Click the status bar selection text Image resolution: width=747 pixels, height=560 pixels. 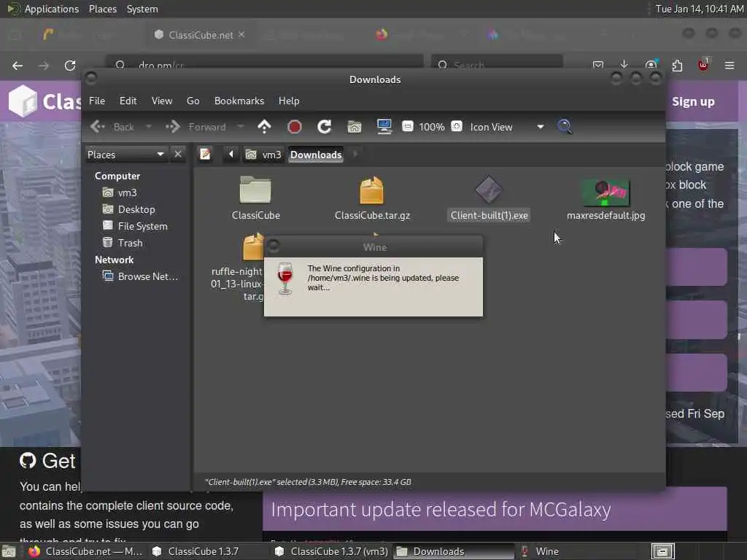point(308,482)
